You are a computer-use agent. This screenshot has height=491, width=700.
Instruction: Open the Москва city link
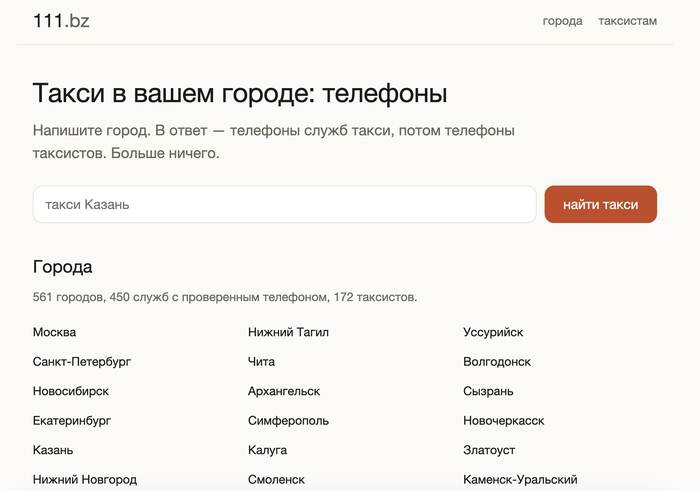tap(54, 332)
